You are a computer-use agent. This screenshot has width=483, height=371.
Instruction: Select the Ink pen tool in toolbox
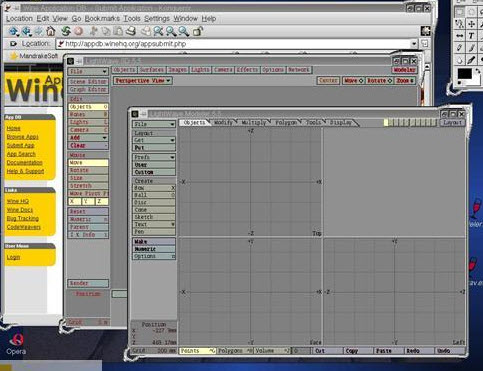point(471,60)
